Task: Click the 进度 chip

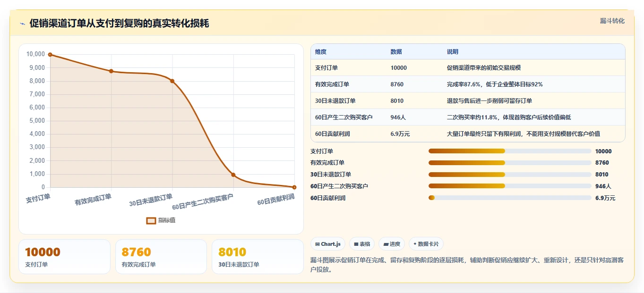Action: tap(392, 244)
